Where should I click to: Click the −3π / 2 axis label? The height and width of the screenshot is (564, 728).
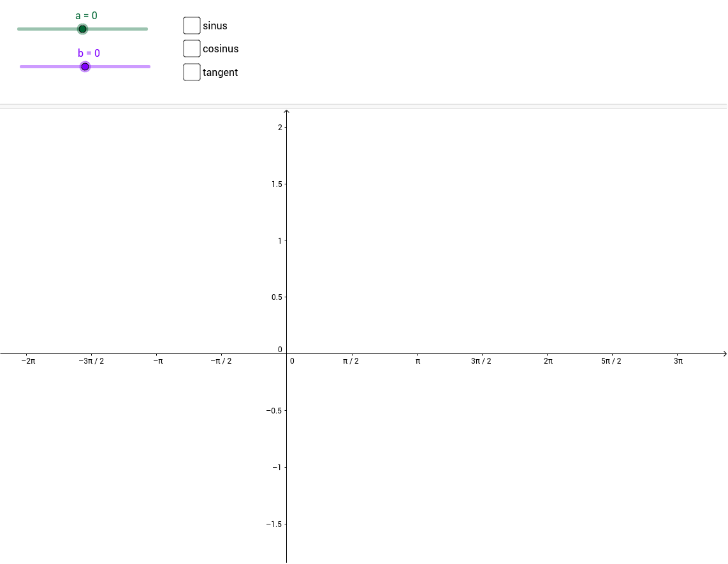(91, 361)
